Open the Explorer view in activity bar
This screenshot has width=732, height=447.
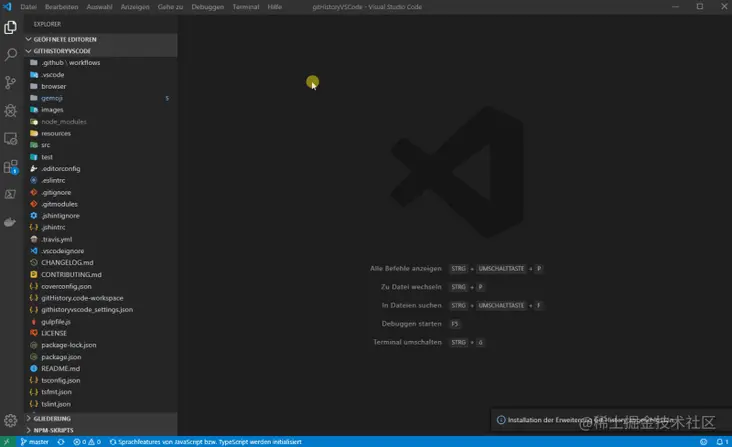pos(10,28)
